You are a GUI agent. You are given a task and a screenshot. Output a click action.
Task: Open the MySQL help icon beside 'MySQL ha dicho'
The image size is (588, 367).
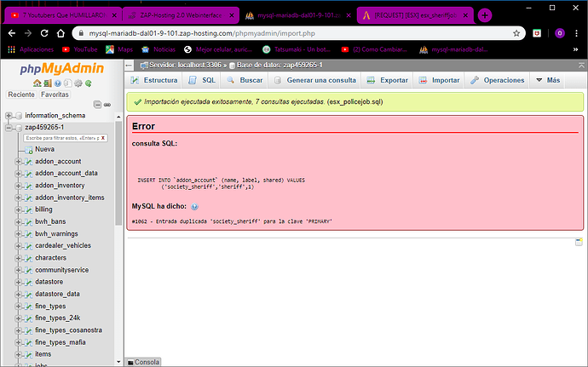coord(194,207)
